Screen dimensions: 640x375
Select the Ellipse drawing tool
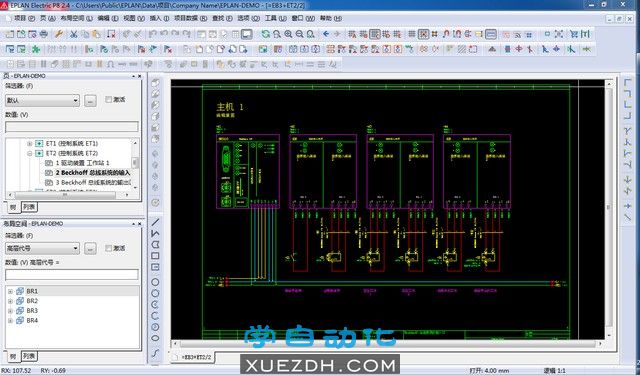point(155,338)
